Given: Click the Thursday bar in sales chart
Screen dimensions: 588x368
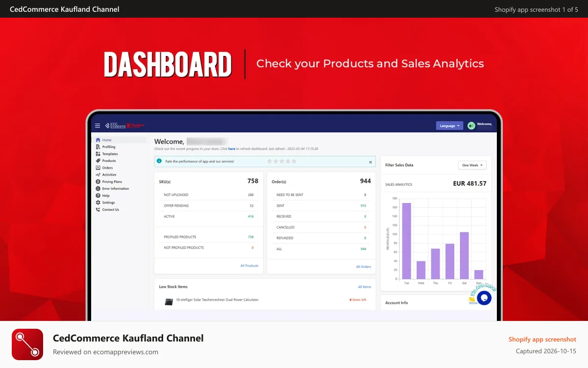Looking at the screenshot, I should [x=435, y=263].
